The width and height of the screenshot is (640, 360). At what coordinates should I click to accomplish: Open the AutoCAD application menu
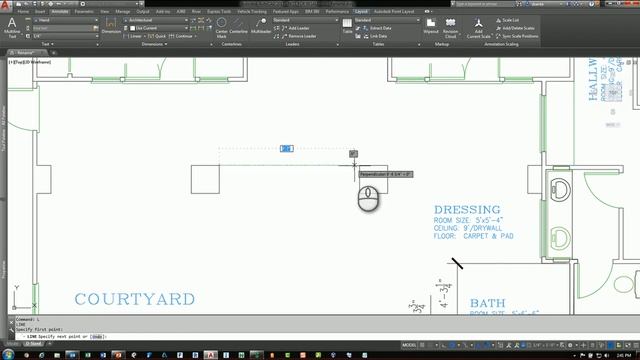tap(5, 5)
